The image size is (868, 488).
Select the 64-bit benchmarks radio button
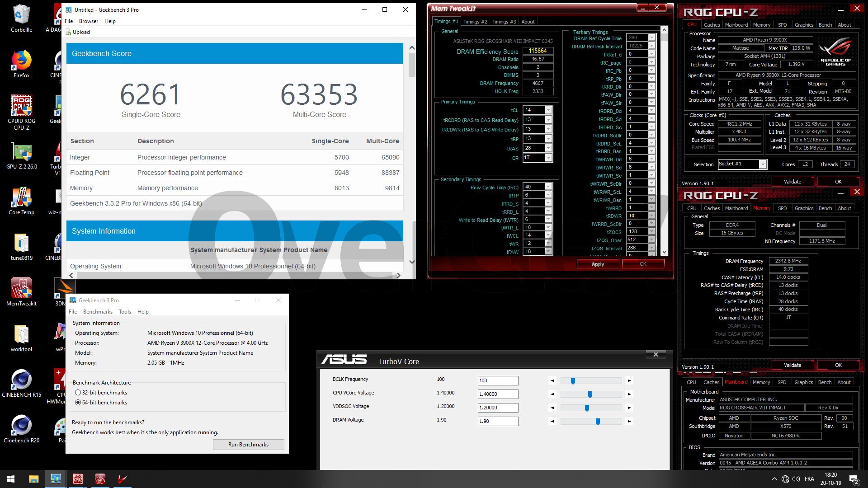click(78, 403)
